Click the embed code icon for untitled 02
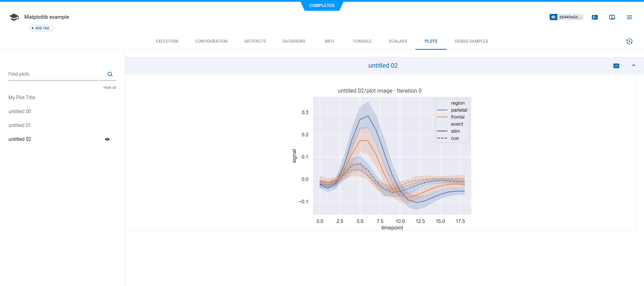This screenshot has width=644, height=286. pos(616,66)
